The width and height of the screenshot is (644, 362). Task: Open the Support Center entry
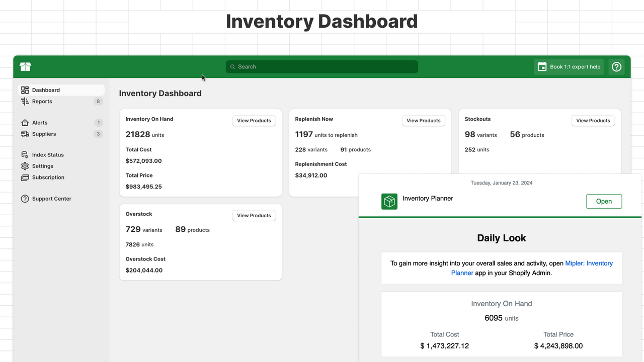click(x=61, y=199)
